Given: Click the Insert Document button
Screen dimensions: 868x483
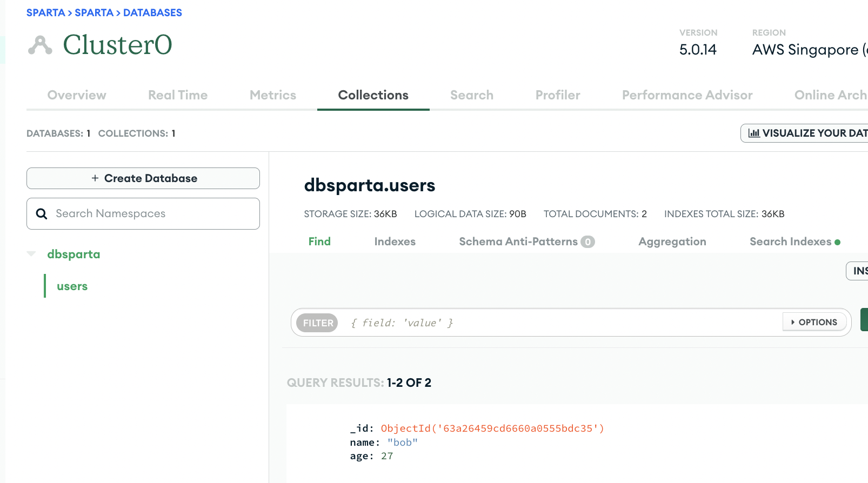Looking at the screenshot, I should (x=857, y=271).
